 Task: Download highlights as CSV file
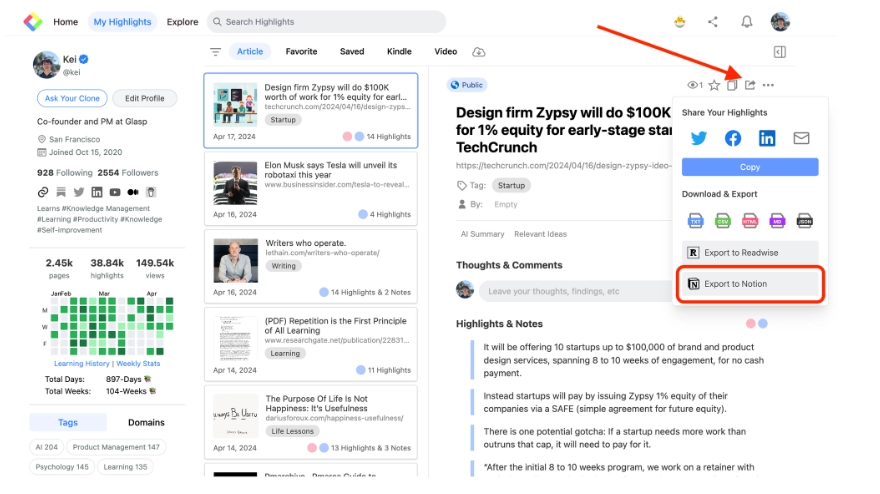click(x=723, y=221)
